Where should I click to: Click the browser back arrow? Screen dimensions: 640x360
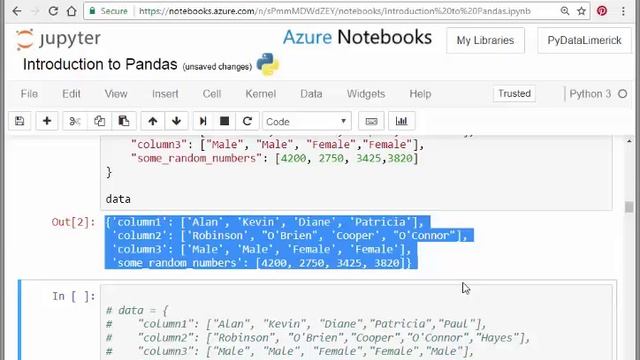click(x=17, y=11)
